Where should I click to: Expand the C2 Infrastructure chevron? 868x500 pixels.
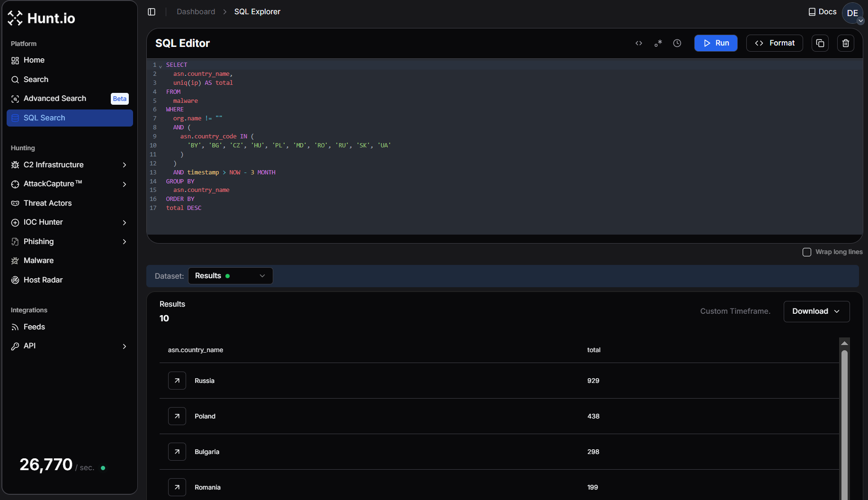[x=125, y=165]
